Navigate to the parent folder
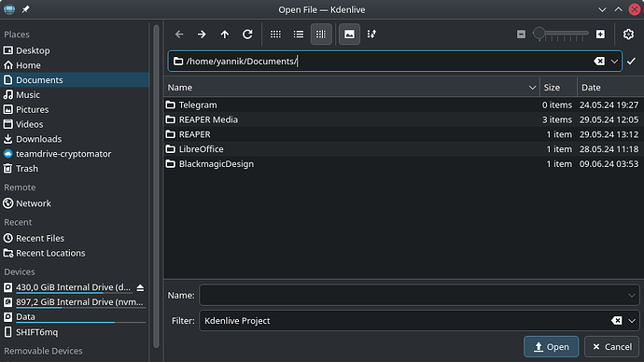644x362 pixels. point(224,35)
